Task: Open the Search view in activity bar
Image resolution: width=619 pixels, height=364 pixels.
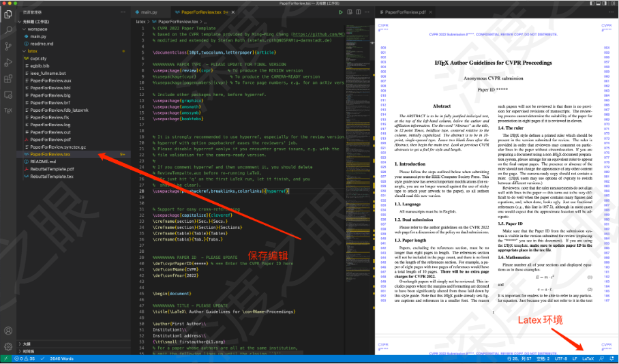Action: pyautogui.click(x=8, y=31)
